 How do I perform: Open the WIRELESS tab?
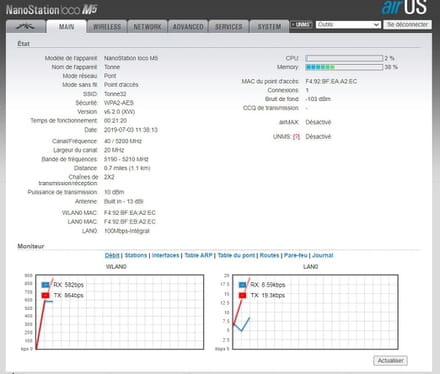107,27
